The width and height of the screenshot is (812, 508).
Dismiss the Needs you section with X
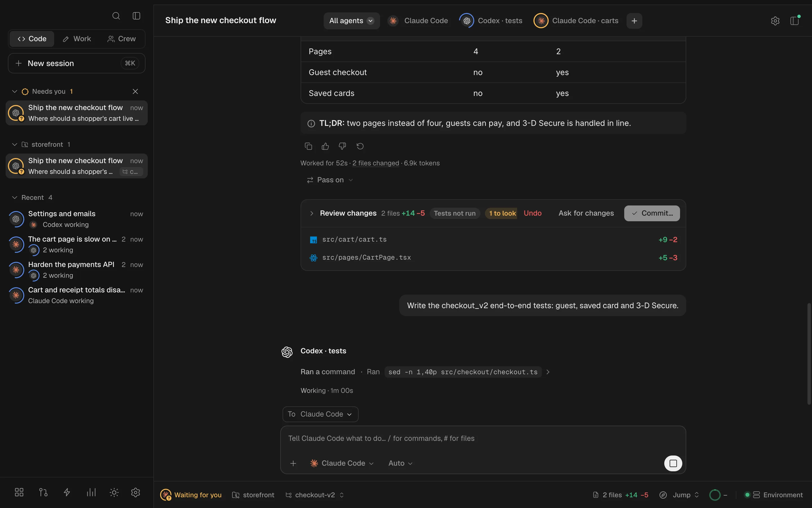pos(135,91)
